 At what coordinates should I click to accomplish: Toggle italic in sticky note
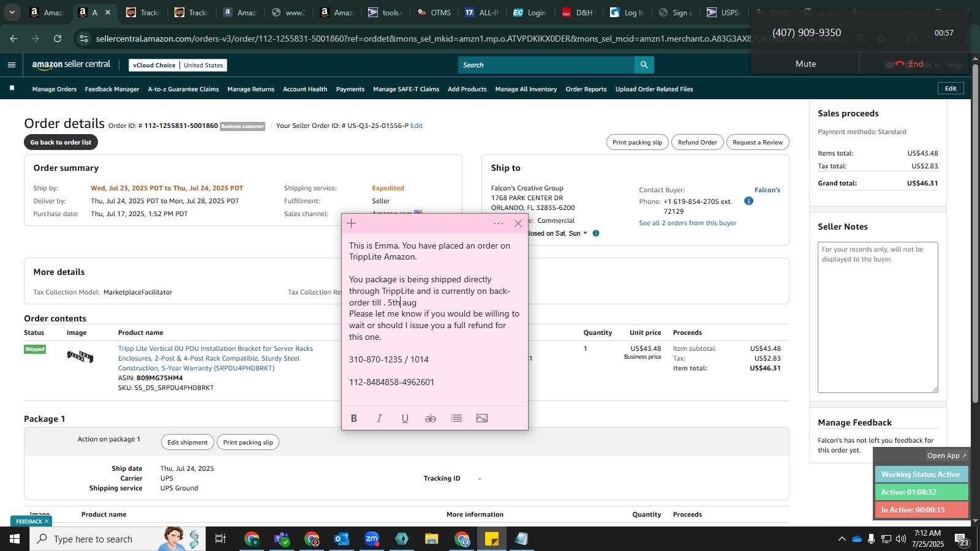(379, 418)
